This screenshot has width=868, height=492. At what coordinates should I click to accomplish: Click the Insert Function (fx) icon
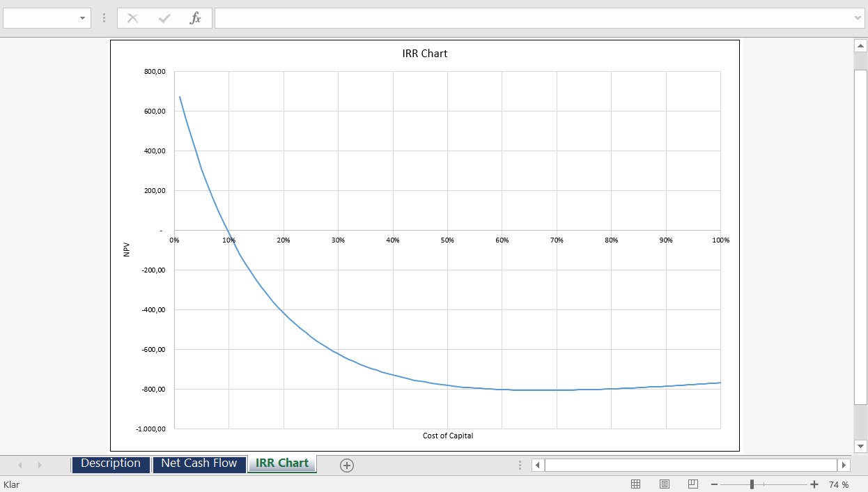tap(196, 17)
